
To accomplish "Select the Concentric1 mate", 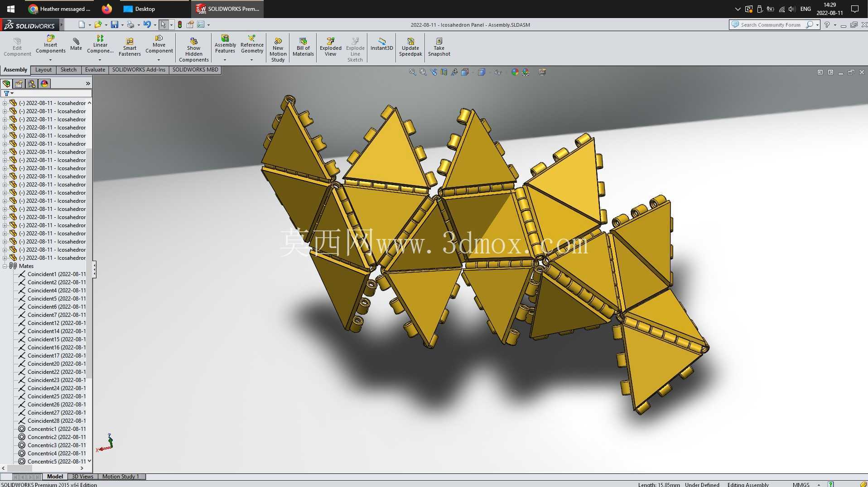I will (52, 429).
